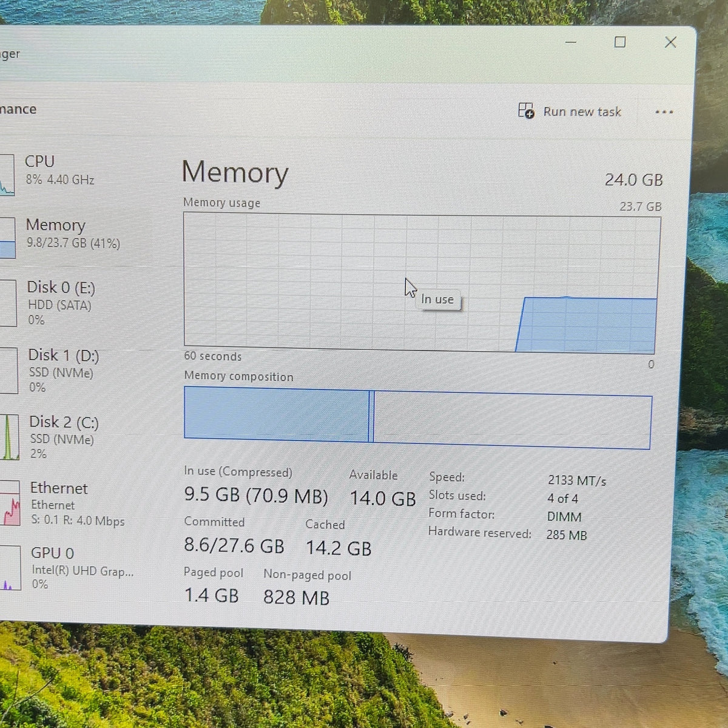Viewport: 728px width, 728px height.
Task: Click the Run new task button label
Action: (x=582, y=112)
